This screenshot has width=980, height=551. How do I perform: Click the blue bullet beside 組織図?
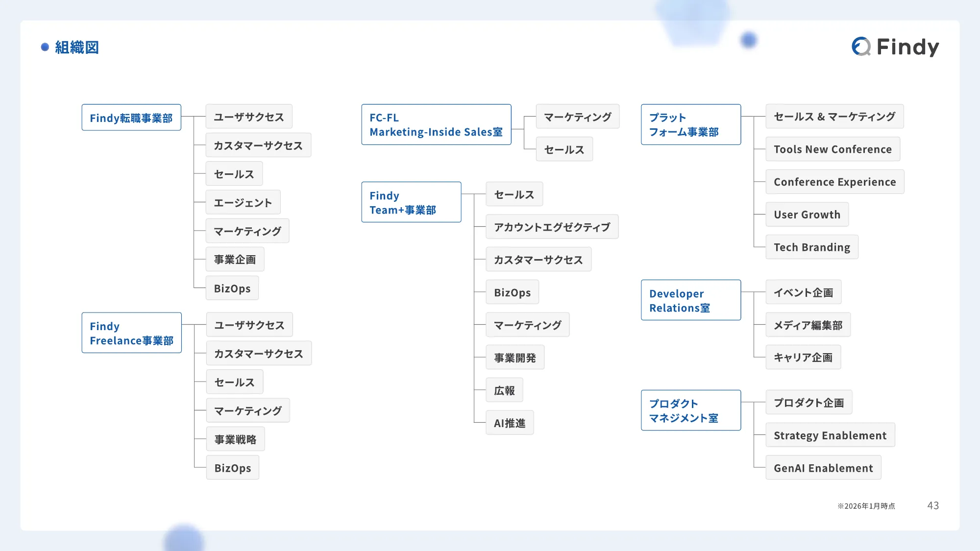(x=45, y=48)
